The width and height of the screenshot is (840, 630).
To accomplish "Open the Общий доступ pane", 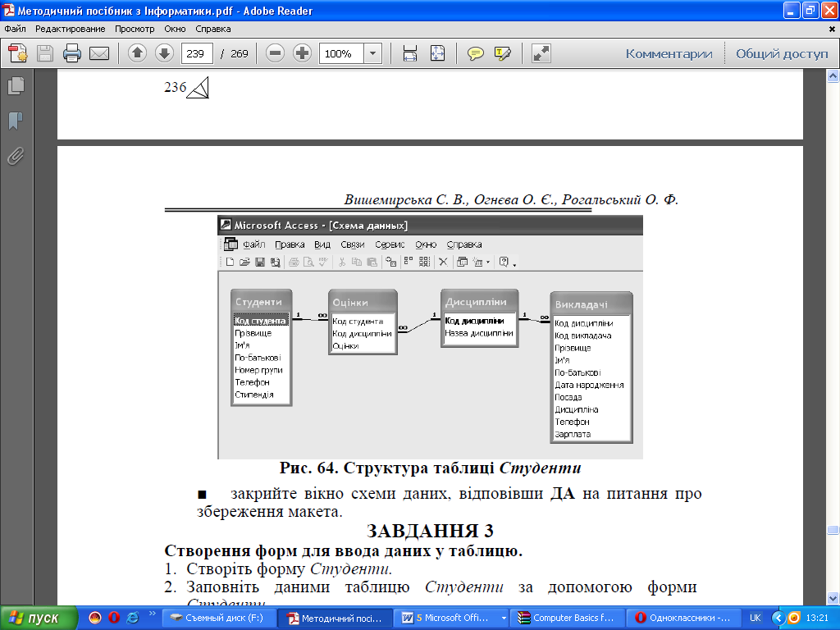I will [x=782, y=54].
